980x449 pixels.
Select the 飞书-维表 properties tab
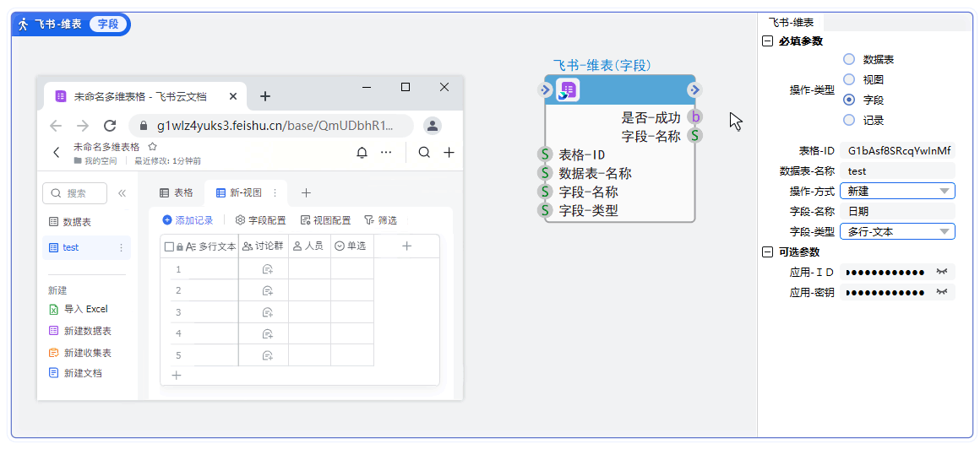[x=791, y=23]
